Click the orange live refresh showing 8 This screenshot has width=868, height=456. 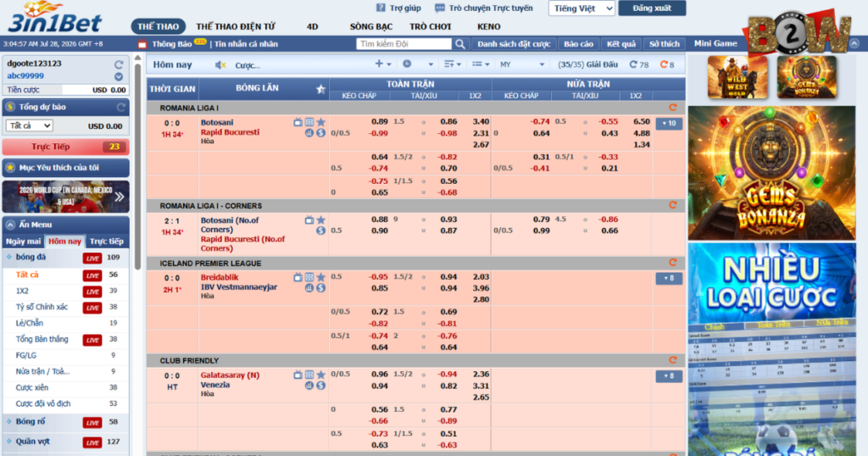pos(666,64)
